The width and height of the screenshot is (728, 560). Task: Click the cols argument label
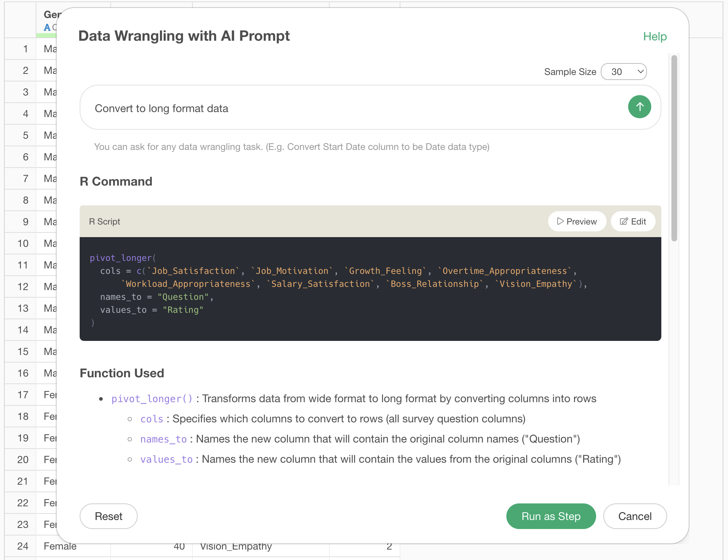pyautogui.click(x=152, y=419)
